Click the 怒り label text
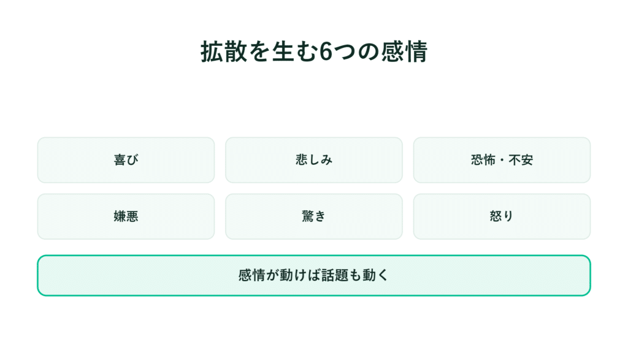This screenshot has height=364, width=628. [x=502, y=216]
